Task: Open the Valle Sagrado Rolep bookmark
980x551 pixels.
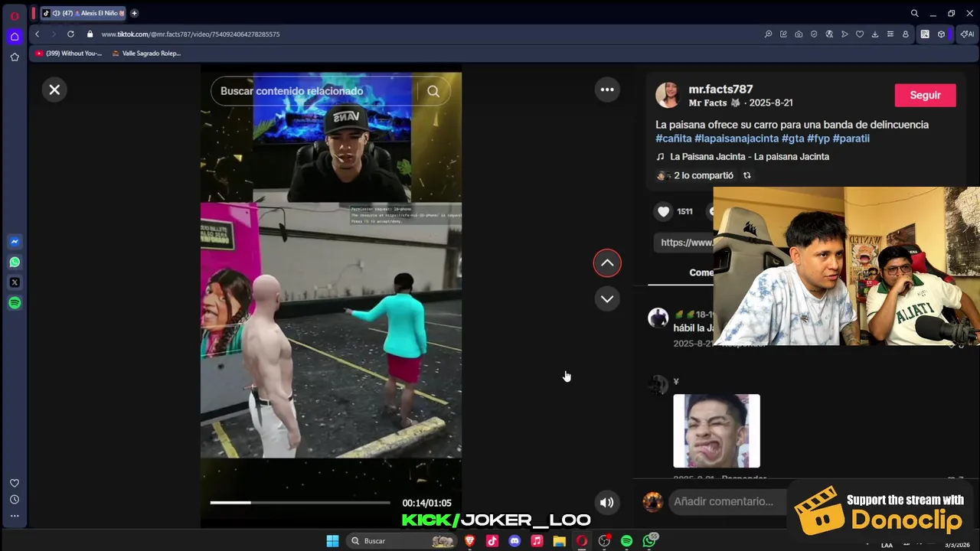Action: 146,54
